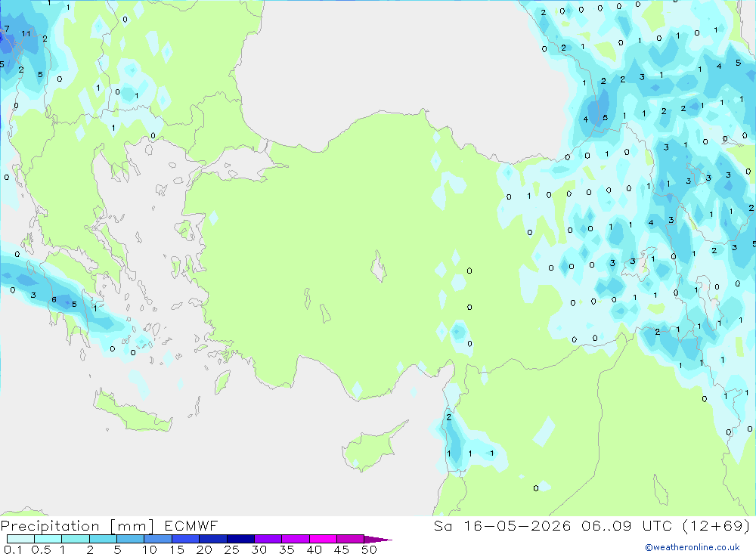Click the '11' precipitation value on map
The width and height of the screenshot is (756, 554).
pyautogui.click(x=26, y=34)
